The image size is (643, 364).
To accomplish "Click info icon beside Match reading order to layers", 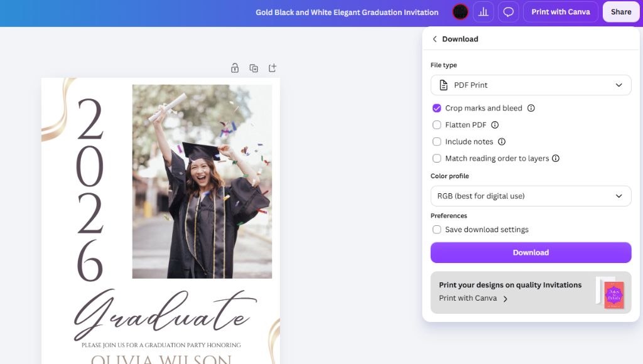I will pos(556,158).
